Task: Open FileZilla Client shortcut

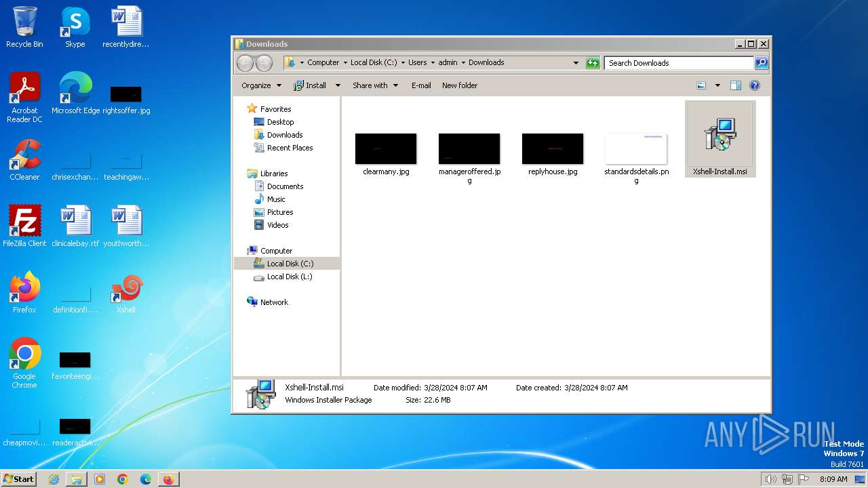Action: pyautogui.click(x=24, y=226)
